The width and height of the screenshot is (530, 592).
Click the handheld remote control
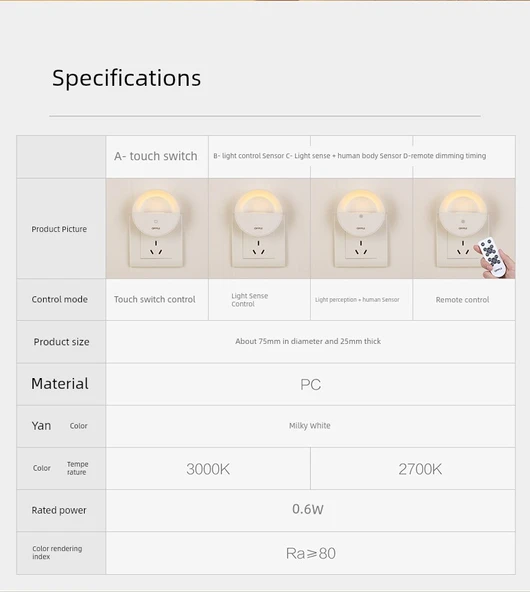click(494, 257)
